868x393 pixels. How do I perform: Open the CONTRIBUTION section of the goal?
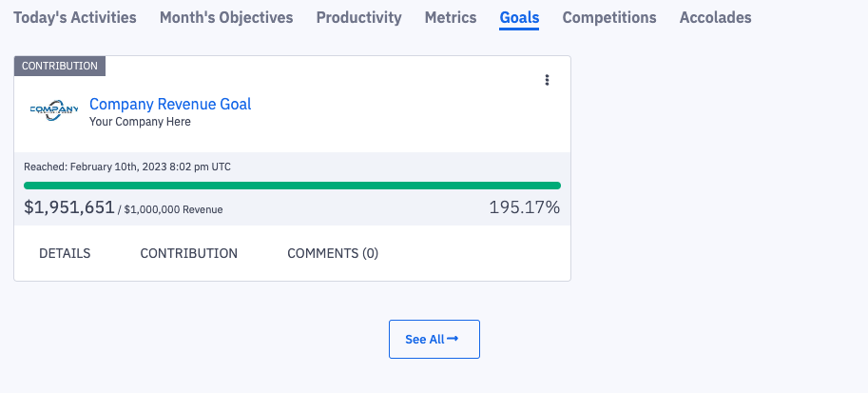(x=188, y=253)
